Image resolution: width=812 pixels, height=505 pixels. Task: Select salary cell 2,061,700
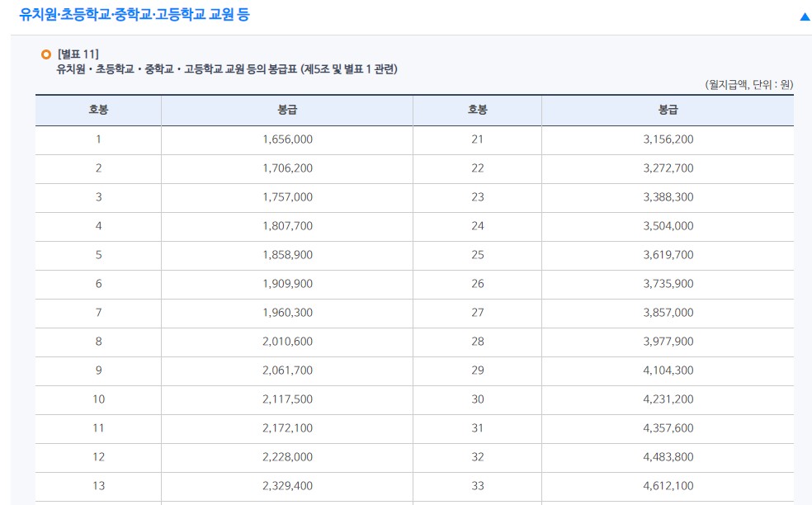point(287,370)
